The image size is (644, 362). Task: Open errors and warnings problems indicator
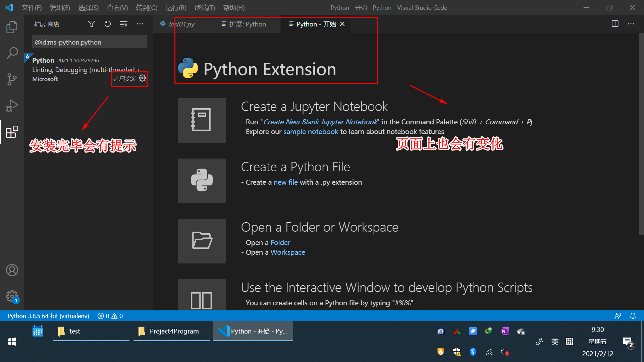pyautogui.click(x=110, y=316)
